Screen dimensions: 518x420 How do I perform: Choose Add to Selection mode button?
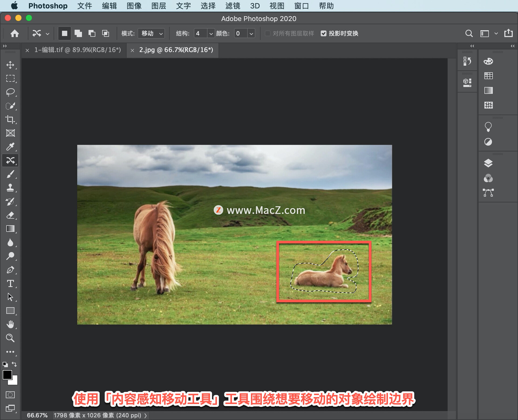(x=78, y=33)
